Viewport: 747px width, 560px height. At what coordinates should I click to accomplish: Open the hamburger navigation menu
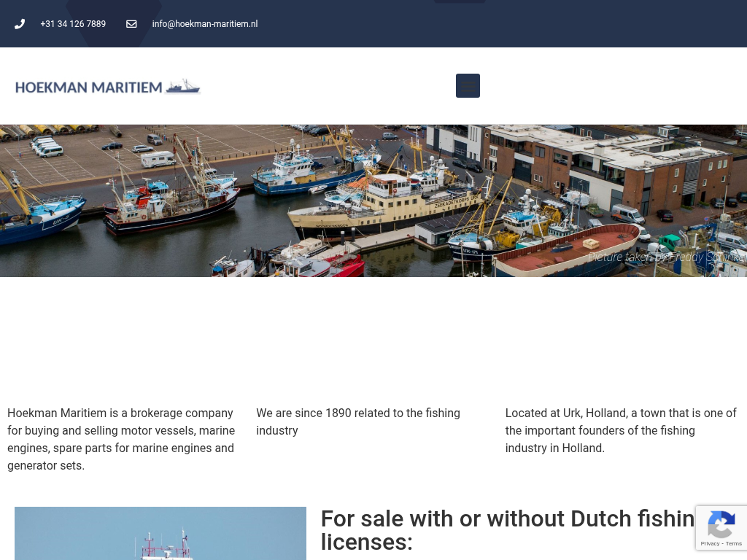[468, 86]
